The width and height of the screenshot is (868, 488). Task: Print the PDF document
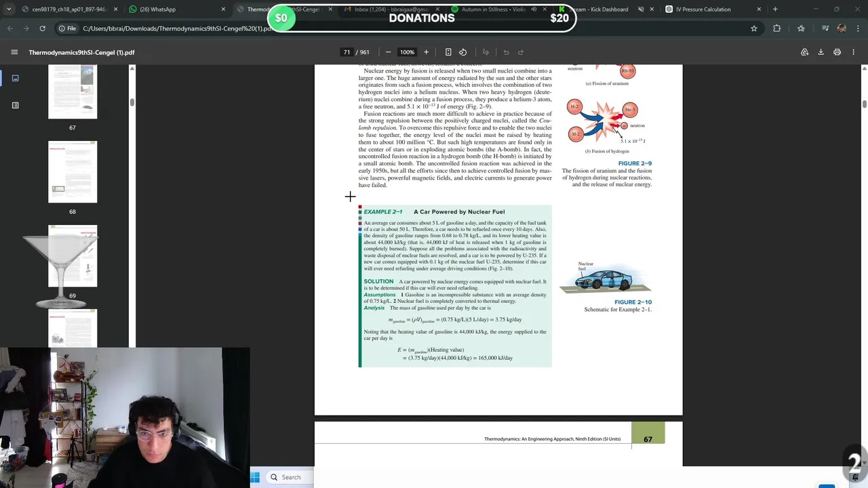click(837, 52)
